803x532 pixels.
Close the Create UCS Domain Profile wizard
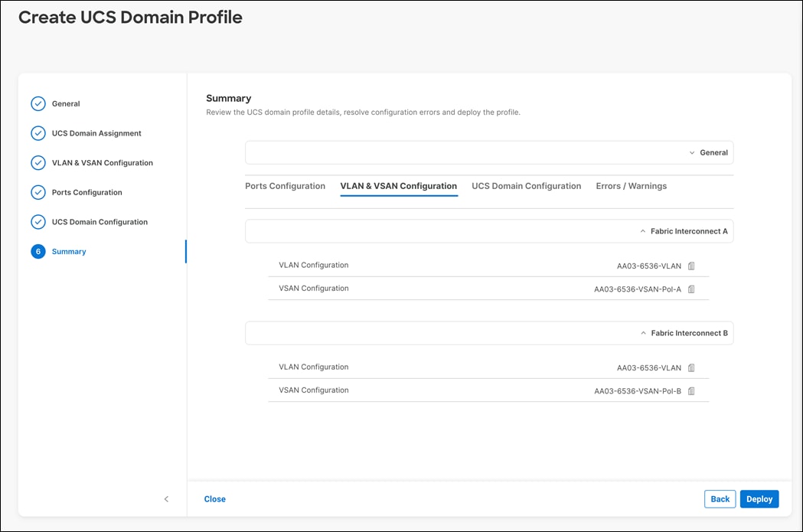pyautogui.click(x=214, y=498)
